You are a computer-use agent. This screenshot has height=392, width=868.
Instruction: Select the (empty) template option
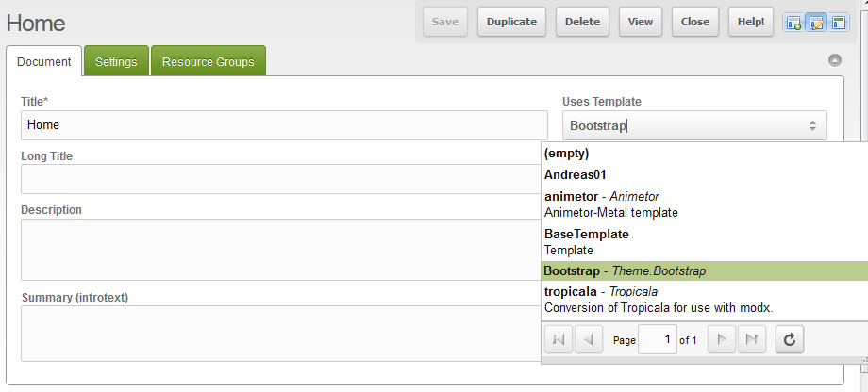point(567,153)
